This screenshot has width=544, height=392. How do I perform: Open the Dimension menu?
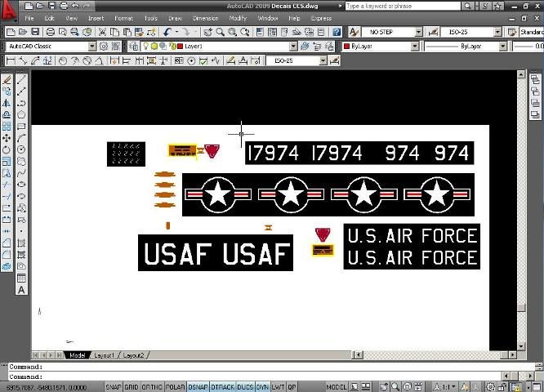pos(205,19)
